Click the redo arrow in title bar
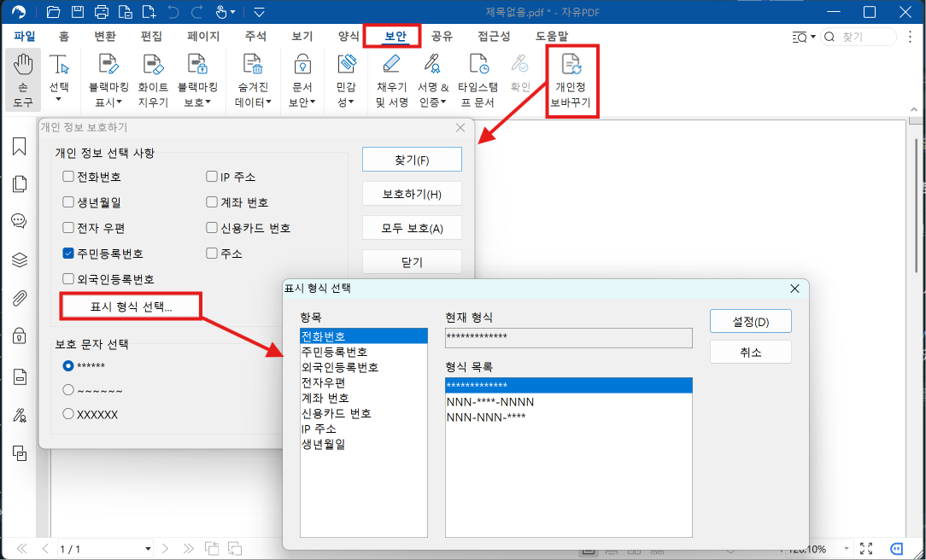 pyautogui.click(x=197, y=12)
